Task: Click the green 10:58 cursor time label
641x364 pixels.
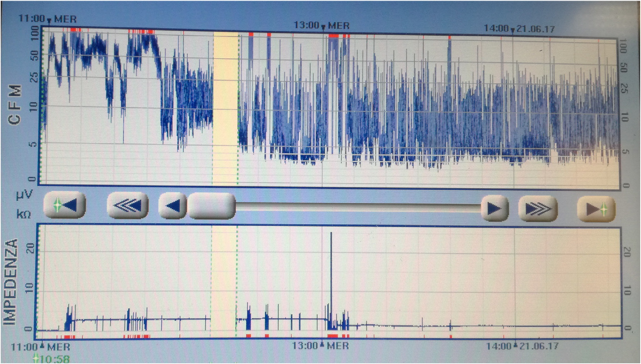Action: coord(52,358)
